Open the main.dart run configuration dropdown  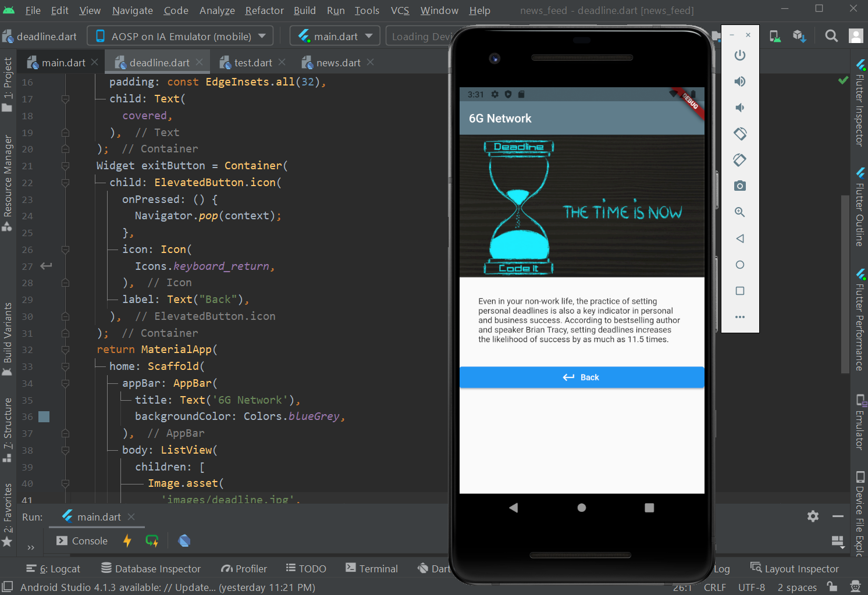pyautogui.click(x=334, y=35)
